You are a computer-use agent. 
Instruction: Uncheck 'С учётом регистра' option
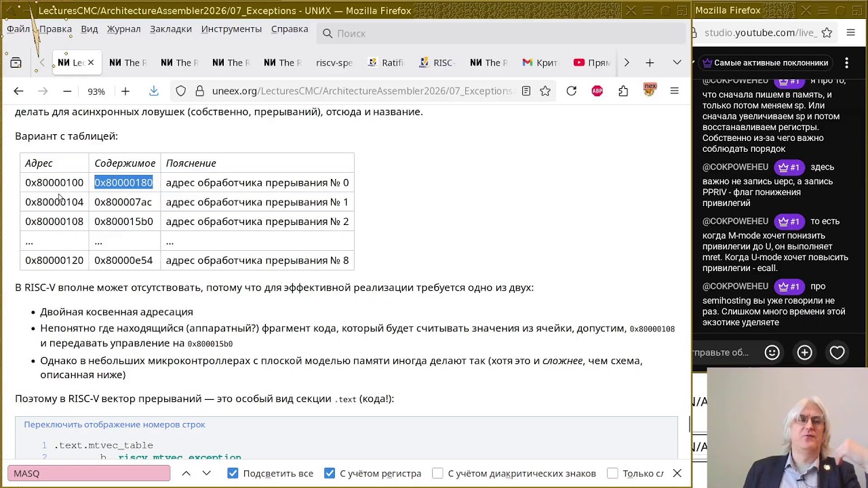coord(330,473)
